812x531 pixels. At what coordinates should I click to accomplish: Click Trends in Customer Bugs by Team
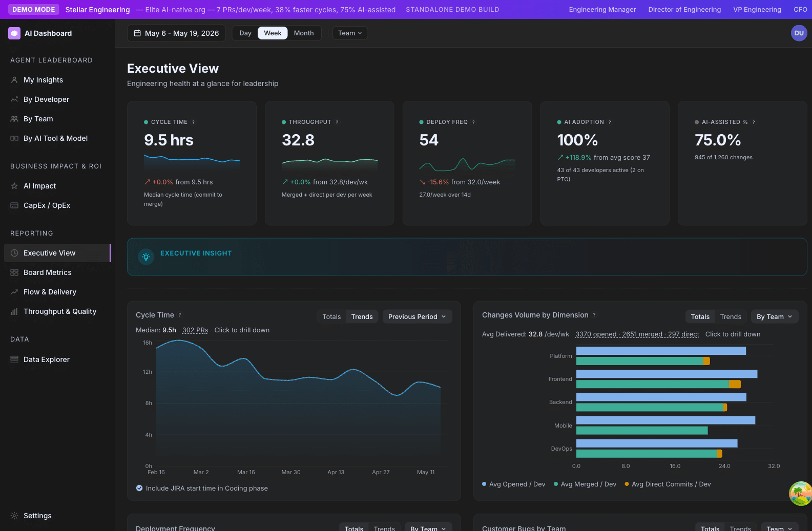740,528
